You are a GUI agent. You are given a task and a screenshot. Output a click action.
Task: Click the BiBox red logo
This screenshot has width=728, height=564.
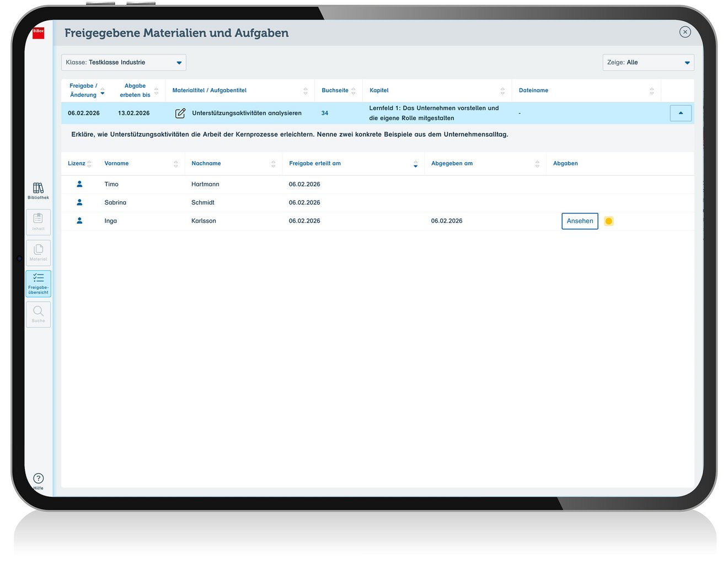pos(38,33)
